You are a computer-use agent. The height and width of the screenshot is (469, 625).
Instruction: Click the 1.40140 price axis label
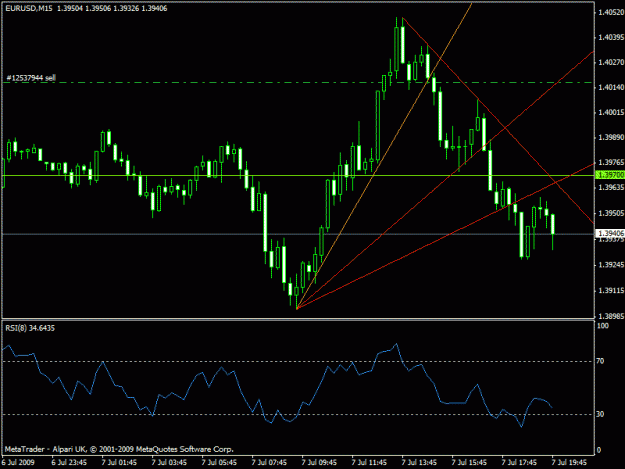(x=611, y=87)
